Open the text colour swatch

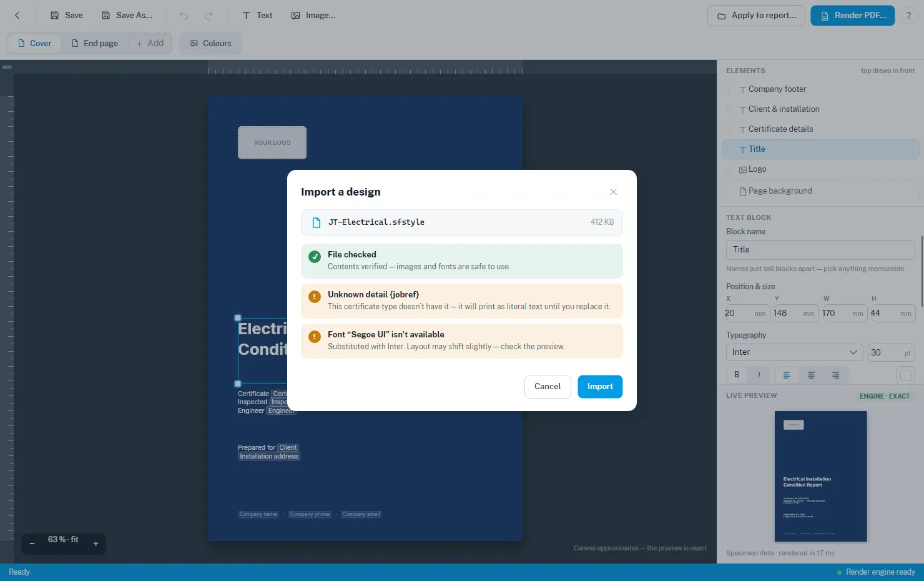tap(906, 375)
